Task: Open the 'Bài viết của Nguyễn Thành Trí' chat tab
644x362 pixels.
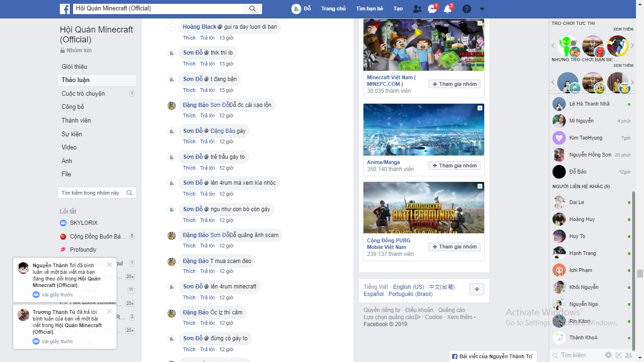Action: pos(493,356)
